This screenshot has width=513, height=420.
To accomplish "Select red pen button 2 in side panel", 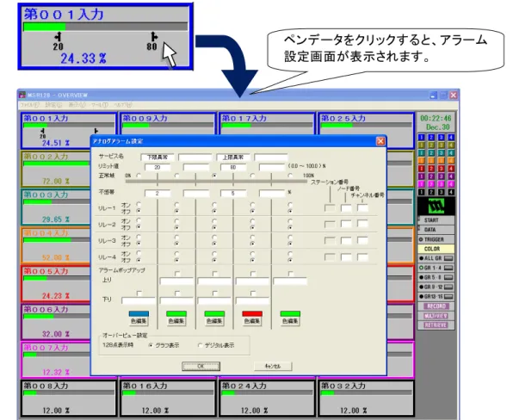I will click(x=431, y=169).
